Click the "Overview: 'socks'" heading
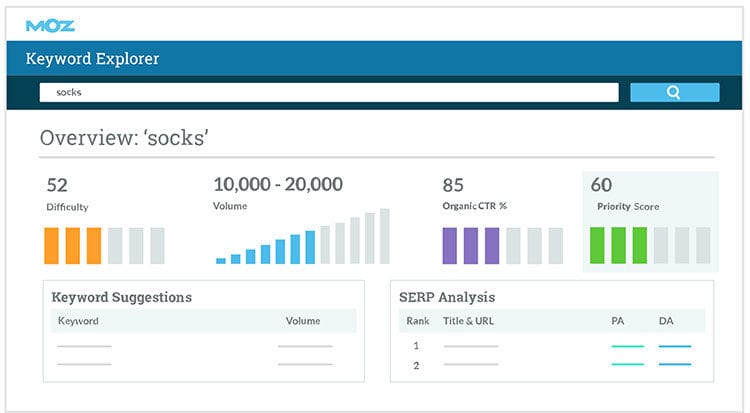This screenshot has width=750, height=413. [x=124, y=138]
